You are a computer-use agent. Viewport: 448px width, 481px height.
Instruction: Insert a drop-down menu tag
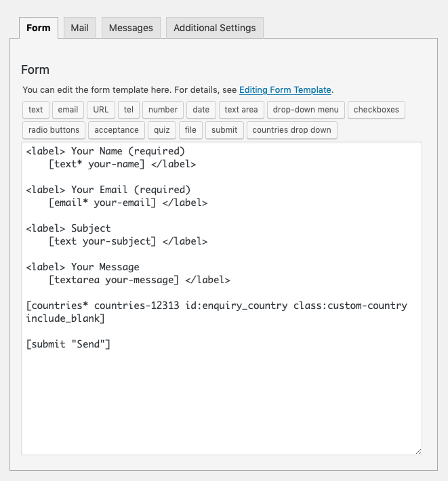click(x=306, y=110)
